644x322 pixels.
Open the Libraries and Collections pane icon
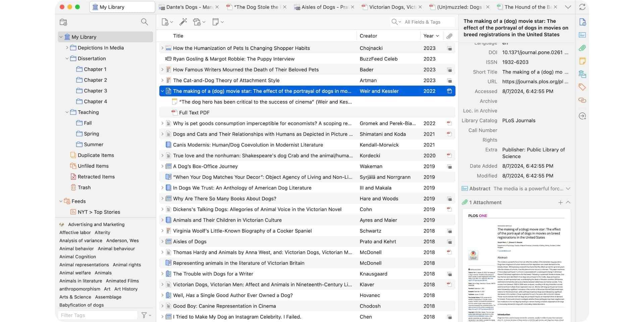coord(583,74)
